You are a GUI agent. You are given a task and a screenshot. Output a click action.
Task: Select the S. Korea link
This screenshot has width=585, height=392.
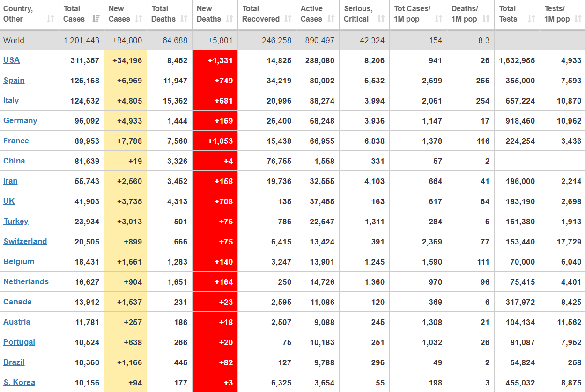pyautogui.click(x=19, y=382)
